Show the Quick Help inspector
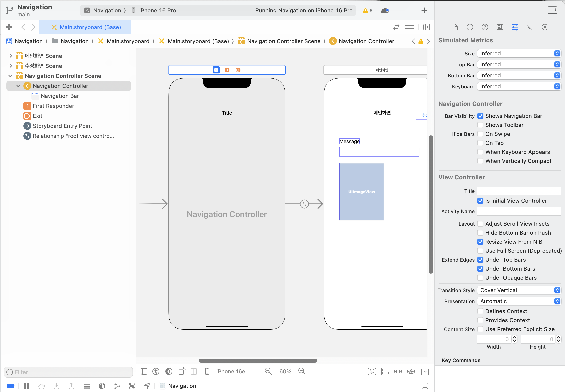Image resolution: width=565 pixels, height=392 pixels. click(485, 27)
